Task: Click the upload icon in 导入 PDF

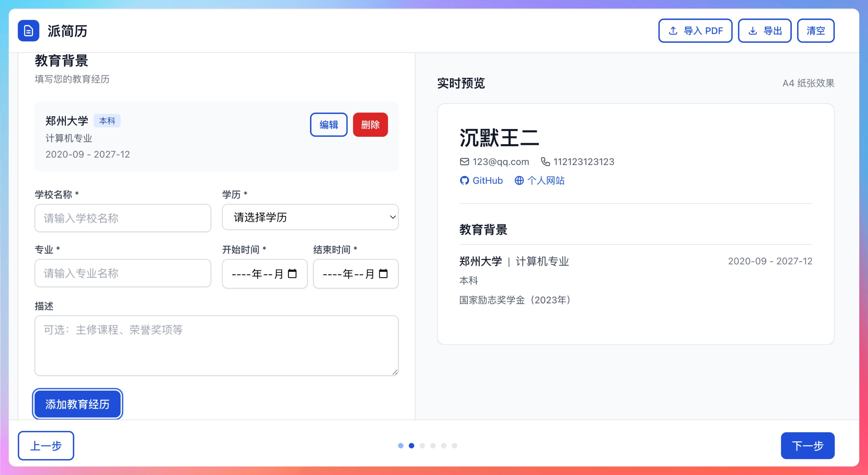Action: (x=673, y=31)
